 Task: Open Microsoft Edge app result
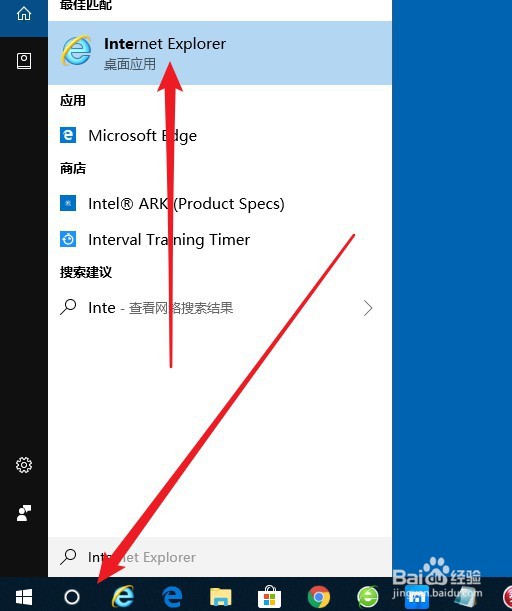click(220, 136)
